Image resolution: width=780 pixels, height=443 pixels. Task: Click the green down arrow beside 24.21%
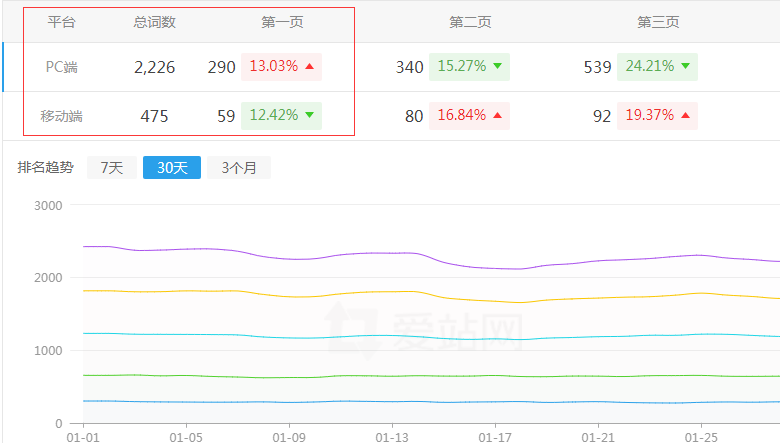coord(685,67)
